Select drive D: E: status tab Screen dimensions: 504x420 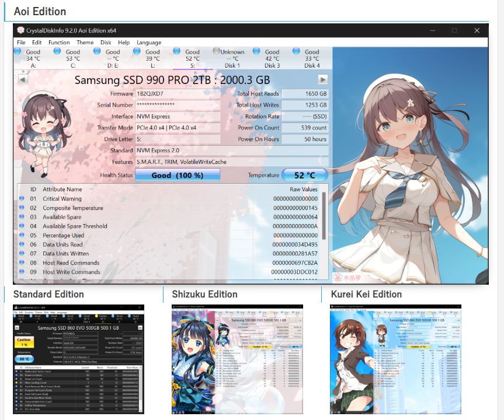[113, 58]
